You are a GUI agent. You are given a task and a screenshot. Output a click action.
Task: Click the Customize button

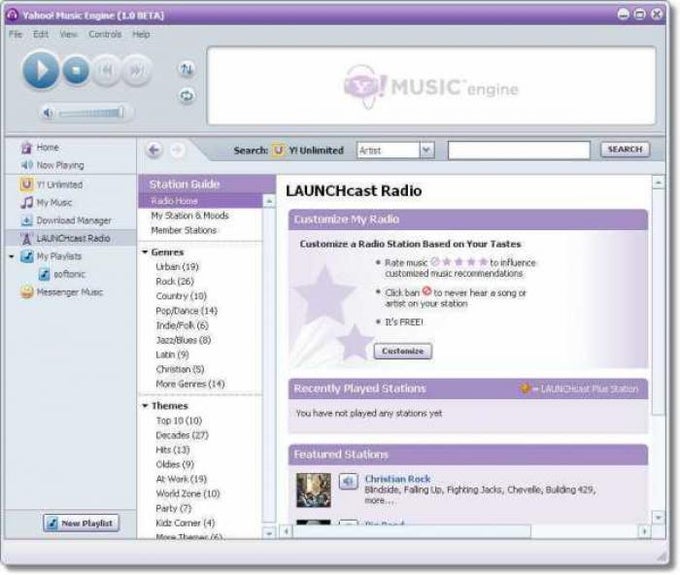click(403, 351)
